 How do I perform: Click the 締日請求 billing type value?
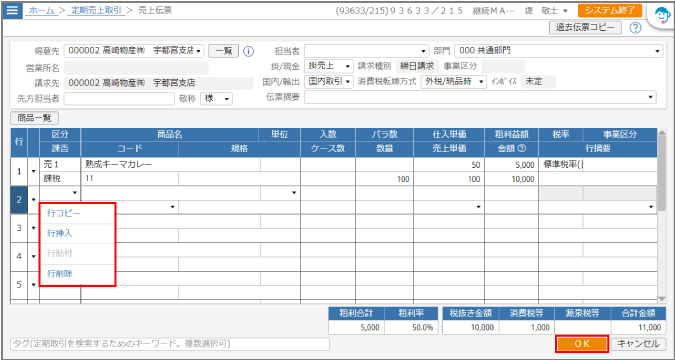coord(417,66)
